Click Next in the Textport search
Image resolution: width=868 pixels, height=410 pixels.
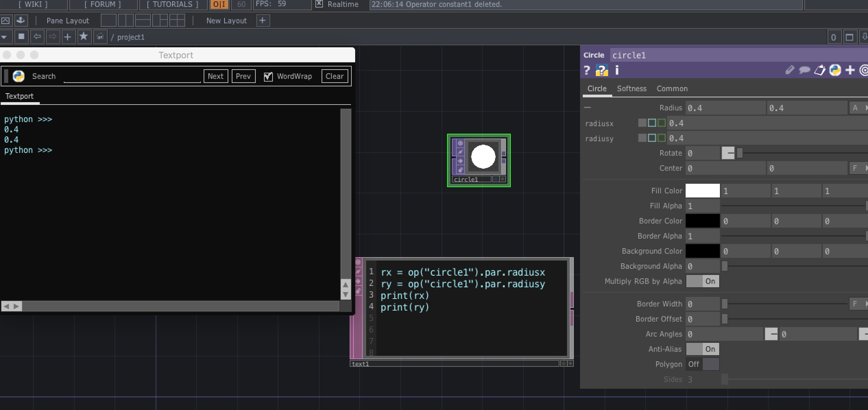point(216,76)
